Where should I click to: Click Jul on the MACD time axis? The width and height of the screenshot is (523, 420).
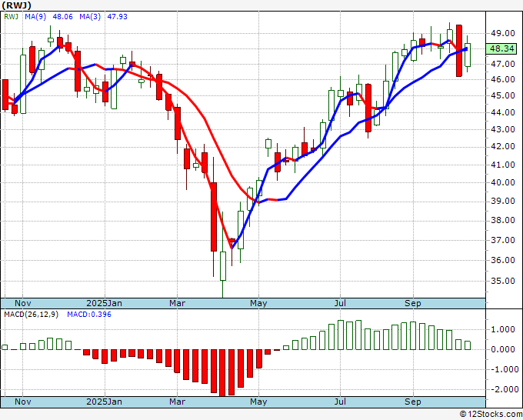click(340, 402)
